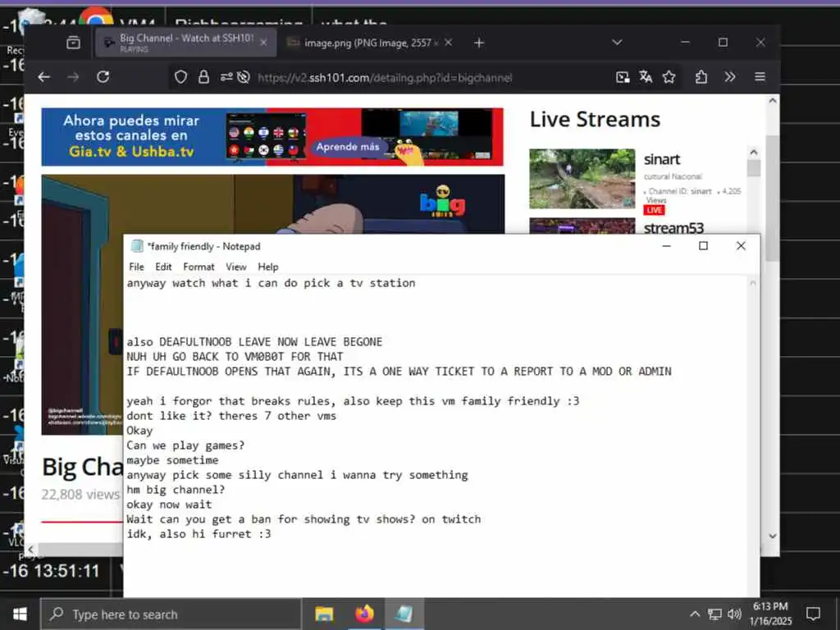Click the taskbar search box
Screen dimensions: 840x630
[x=171, y=614]
